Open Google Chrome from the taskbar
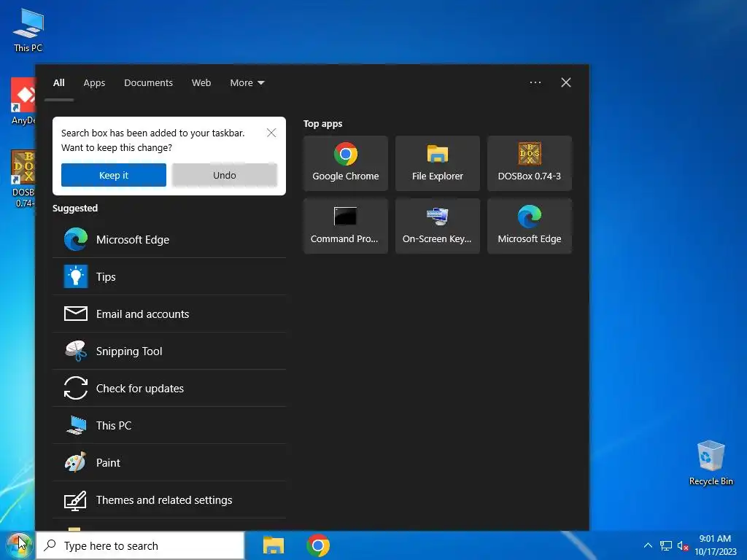The width and height of the screenshot is (747, 560). (318, 545)
